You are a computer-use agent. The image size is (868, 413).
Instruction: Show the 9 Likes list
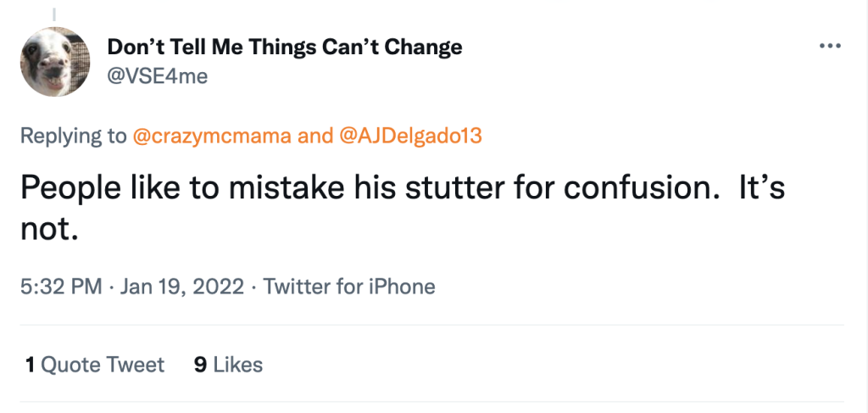pos(229,365)
